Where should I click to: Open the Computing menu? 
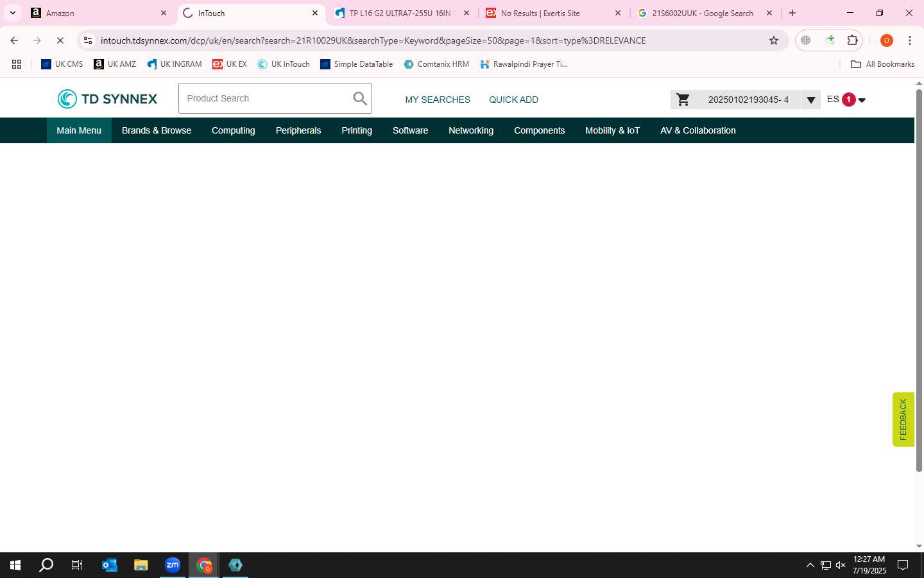coord(234,130)
